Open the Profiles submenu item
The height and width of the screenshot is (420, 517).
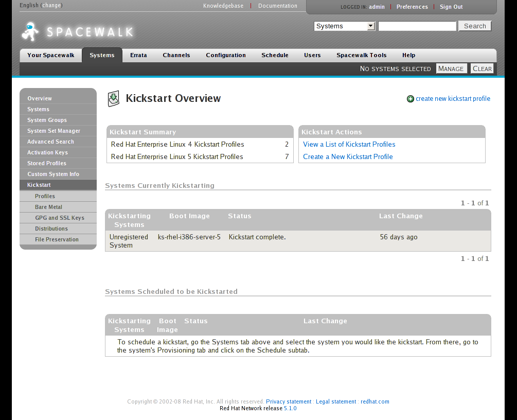click(x=58, y=196)
